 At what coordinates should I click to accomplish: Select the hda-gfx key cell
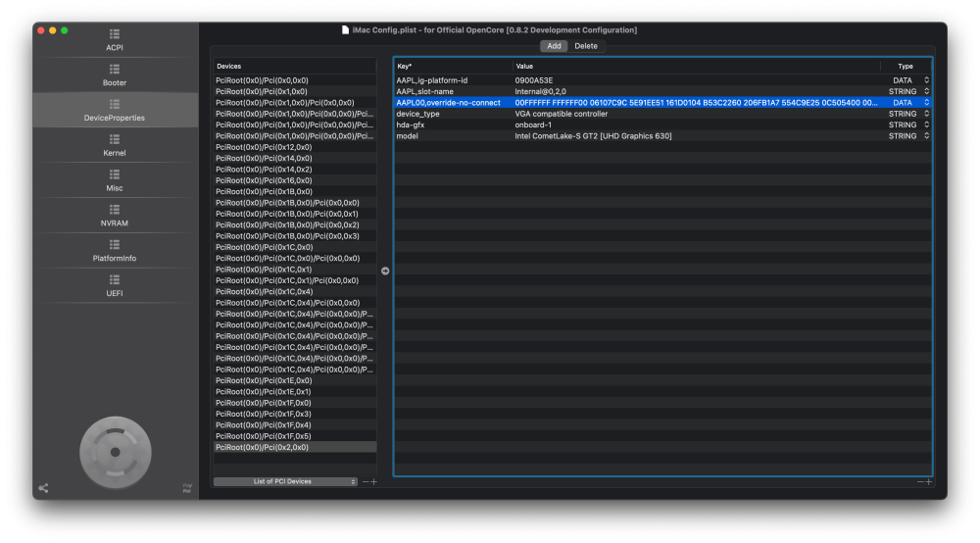410,125
